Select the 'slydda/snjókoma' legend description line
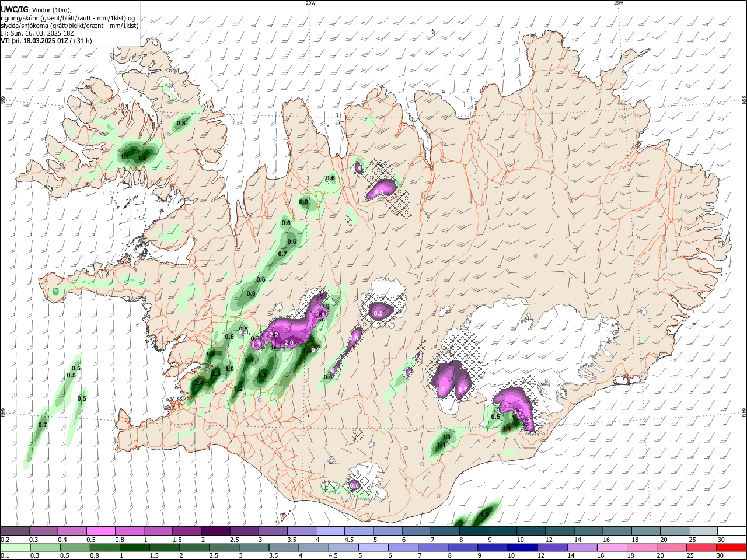This screenshot has width=747, height=560. (x=69, y=26)
